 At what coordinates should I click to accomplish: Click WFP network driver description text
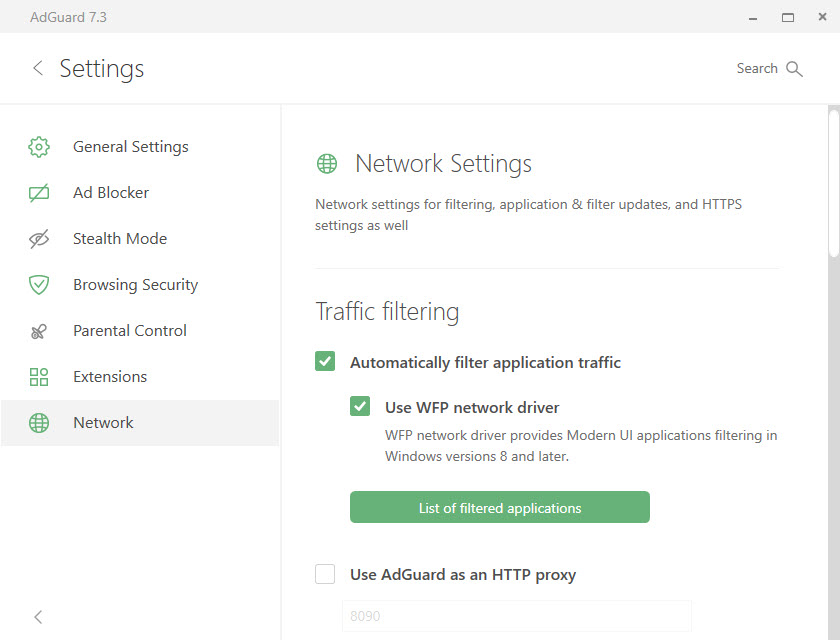click(581, 446)
